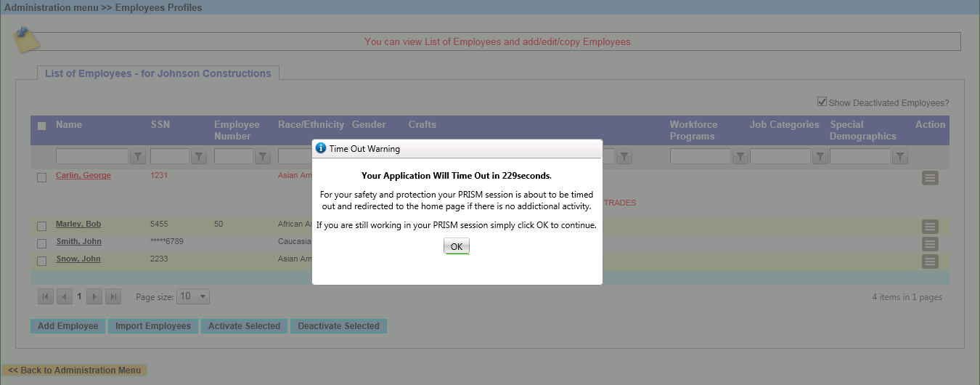980x385 pixels.
Task: Check the box for Marley, Bob
Action: pos(42,226)
